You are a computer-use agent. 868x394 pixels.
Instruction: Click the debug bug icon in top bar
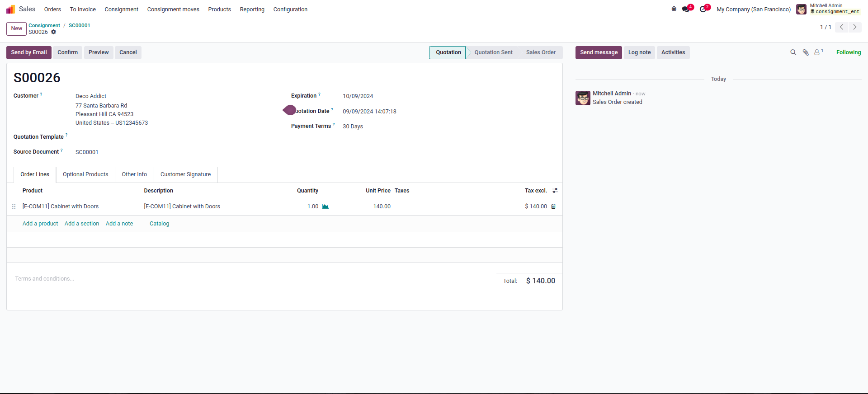point(674,9)
